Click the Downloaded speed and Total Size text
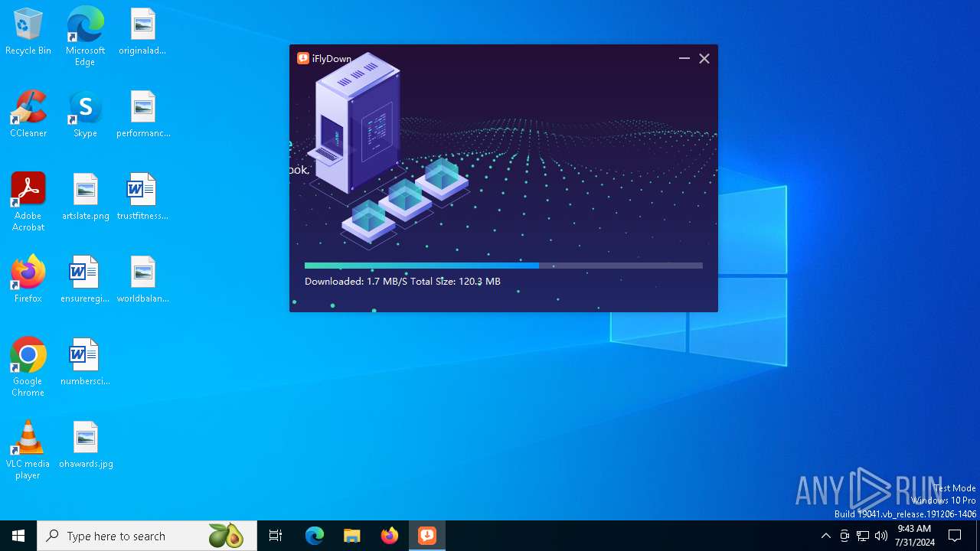980x551 pixels. (403, 282)
